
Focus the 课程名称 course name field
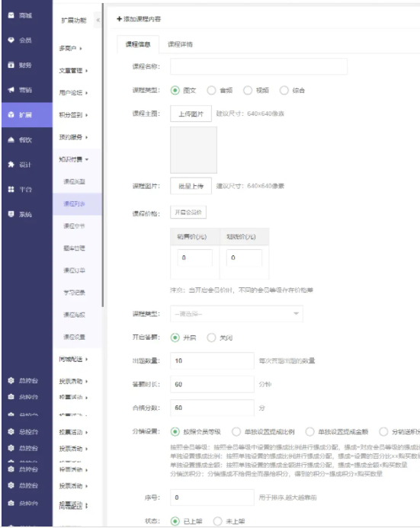pos(258,66)
